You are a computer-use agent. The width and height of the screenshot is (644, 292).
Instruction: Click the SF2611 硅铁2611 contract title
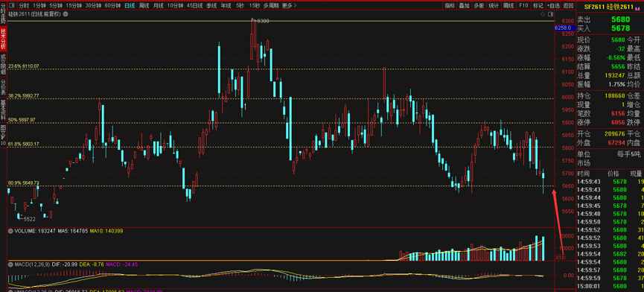609,7
